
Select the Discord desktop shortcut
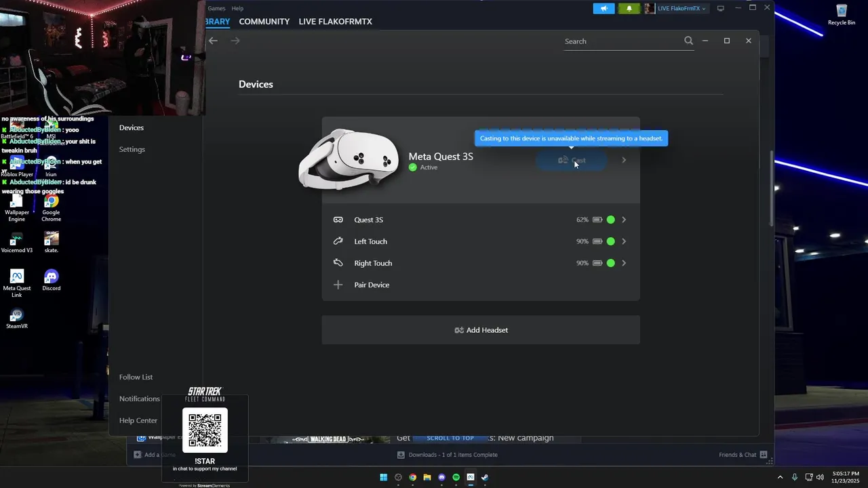[x=51, y=281]
